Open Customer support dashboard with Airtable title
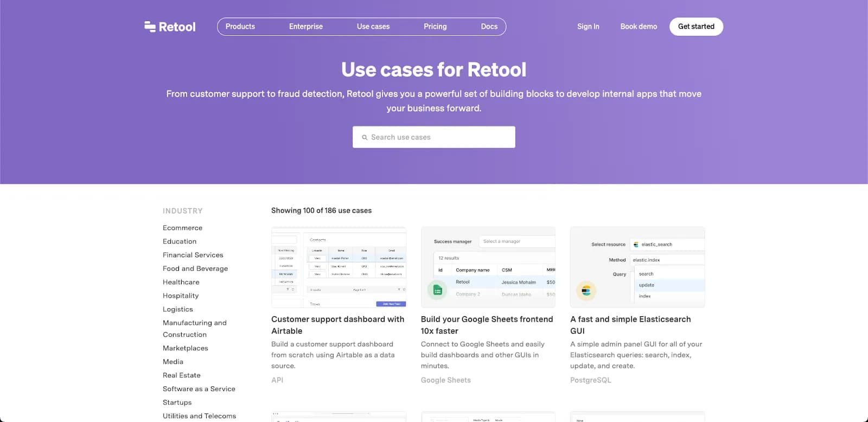The height and width of the screenshot is (422, 868). click(338, 325)
